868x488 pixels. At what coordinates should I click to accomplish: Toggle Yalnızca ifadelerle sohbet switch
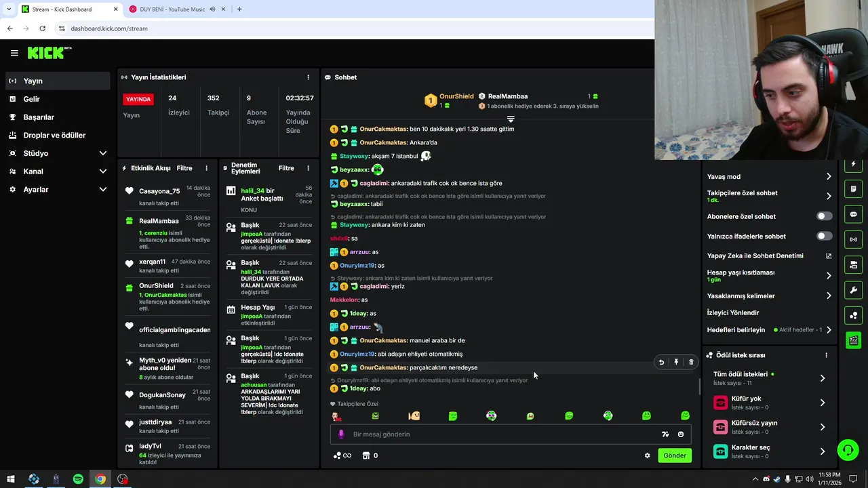[824, 236]
